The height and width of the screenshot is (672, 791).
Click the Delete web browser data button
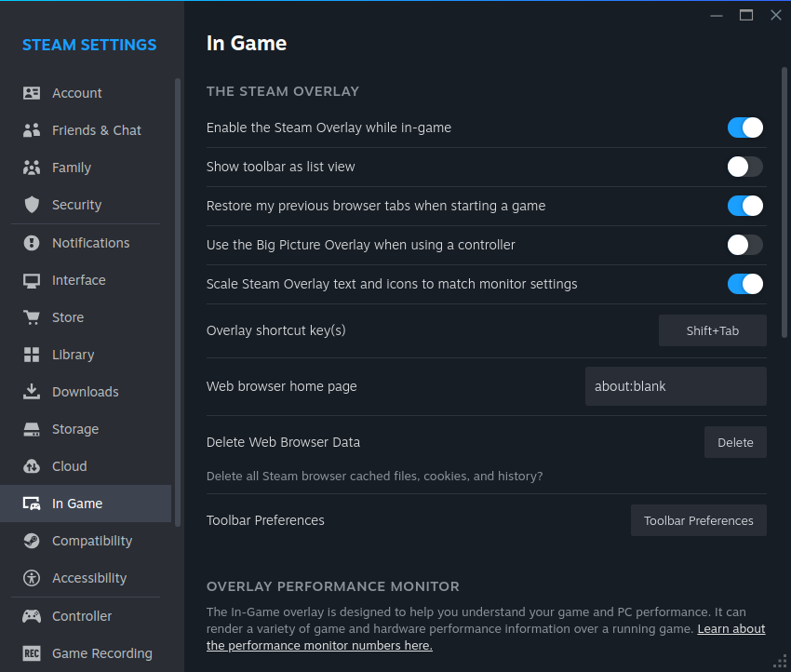(x=735, y=442)
